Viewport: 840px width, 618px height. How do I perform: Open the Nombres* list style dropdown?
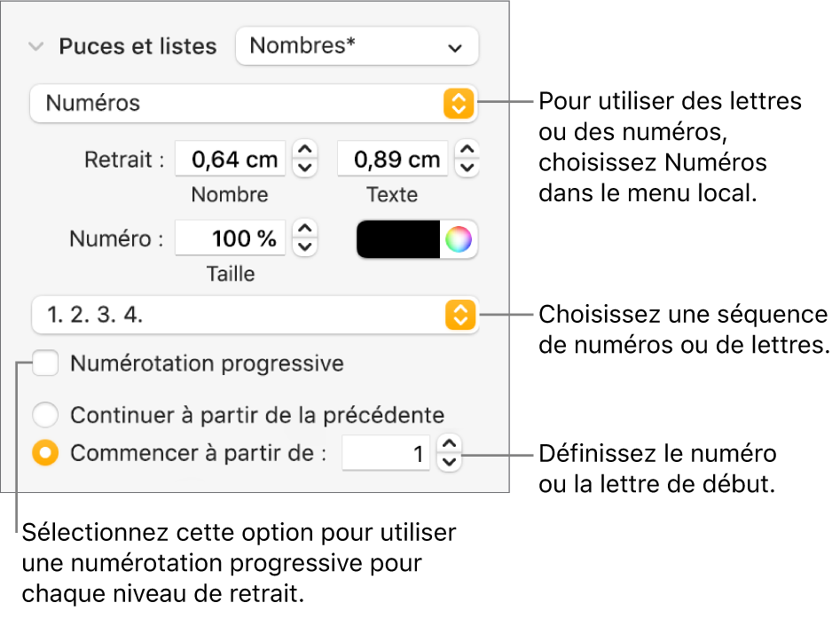pos(357,46)
